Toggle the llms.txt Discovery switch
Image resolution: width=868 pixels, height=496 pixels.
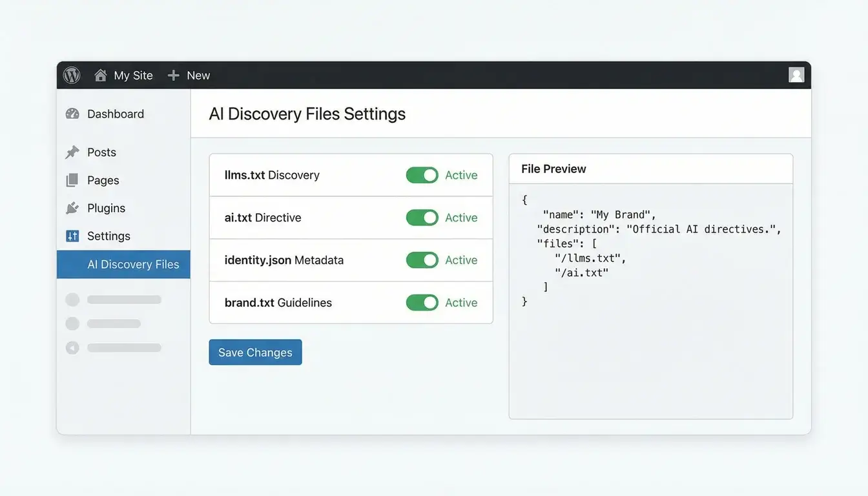(422, 175)
